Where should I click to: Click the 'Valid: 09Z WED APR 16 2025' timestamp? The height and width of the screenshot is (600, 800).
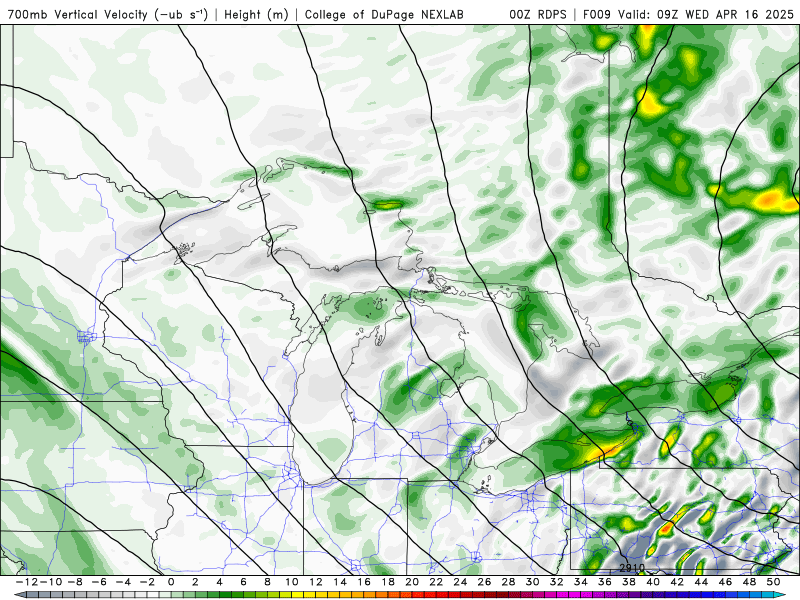pyautogui.click(x=706, y=14)
